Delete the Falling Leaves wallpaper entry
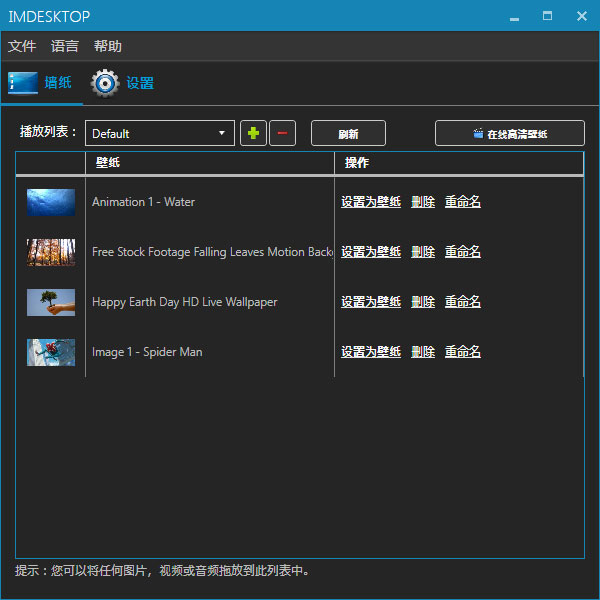This screenshot has width=600, height=600. (423, 252)
